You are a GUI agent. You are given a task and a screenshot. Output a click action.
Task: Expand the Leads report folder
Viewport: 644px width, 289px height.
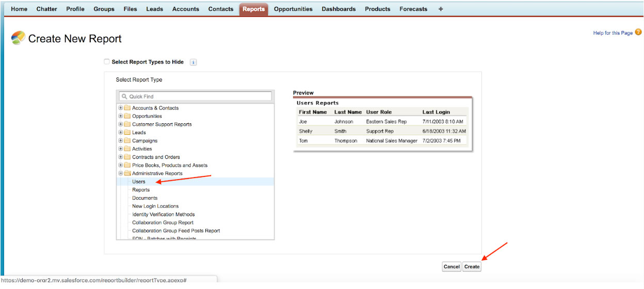(x=121, y=133)
